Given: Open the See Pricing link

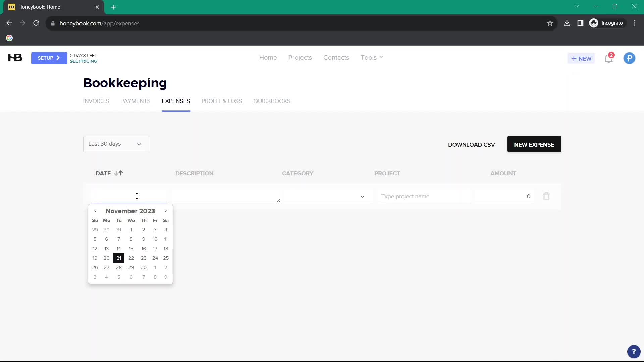Looking at the screenshot, I should point(84,61).
